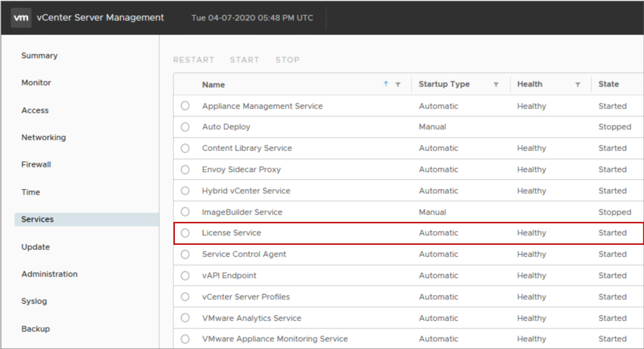644x349 pixels.
Task: Click the Startup Type column header
Action: click(x=444, y=84)
